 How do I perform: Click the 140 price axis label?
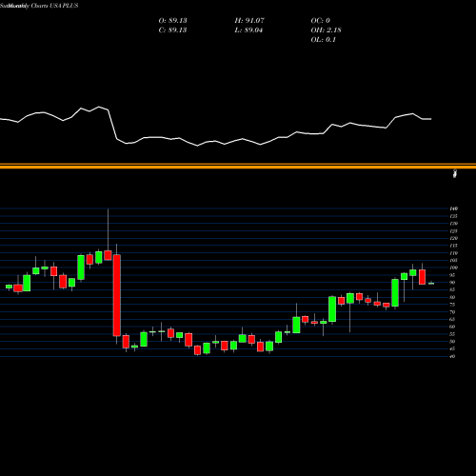(x=454, y=208)
